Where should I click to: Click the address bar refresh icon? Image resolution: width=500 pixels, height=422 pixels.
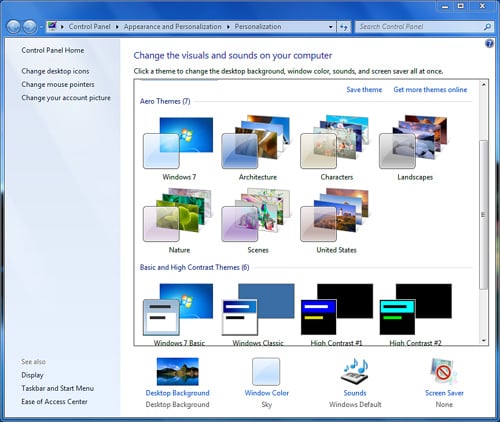pos(344,27)
